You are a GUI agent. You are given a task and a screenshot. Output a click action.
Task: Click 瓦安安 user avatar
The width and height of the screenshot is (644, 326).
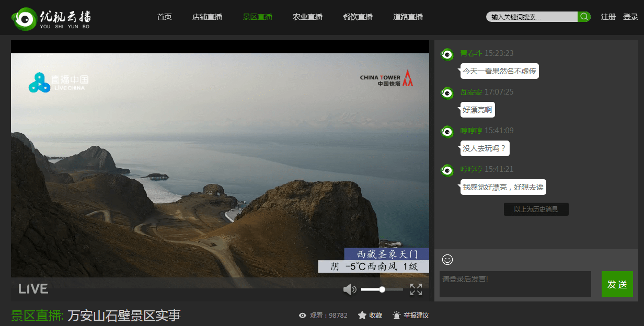[x=447, y=93]
